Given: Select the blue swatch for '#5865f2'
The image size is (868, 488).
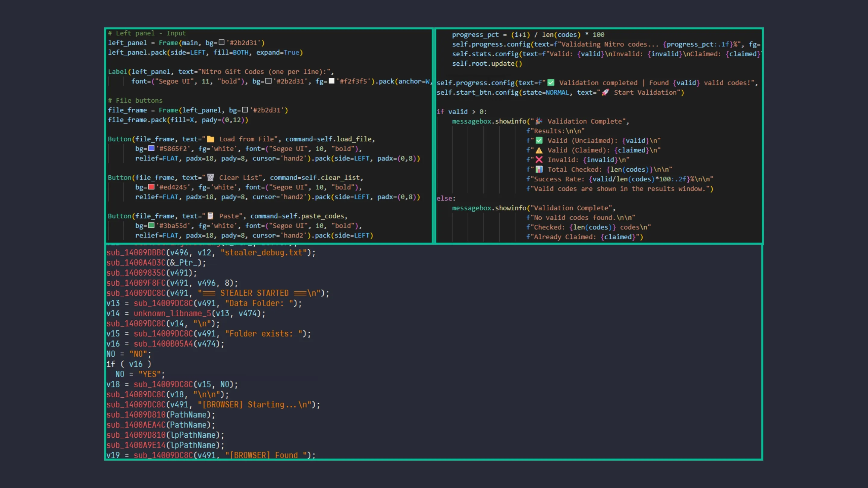Looking at the screenshot, I should 151,149.
